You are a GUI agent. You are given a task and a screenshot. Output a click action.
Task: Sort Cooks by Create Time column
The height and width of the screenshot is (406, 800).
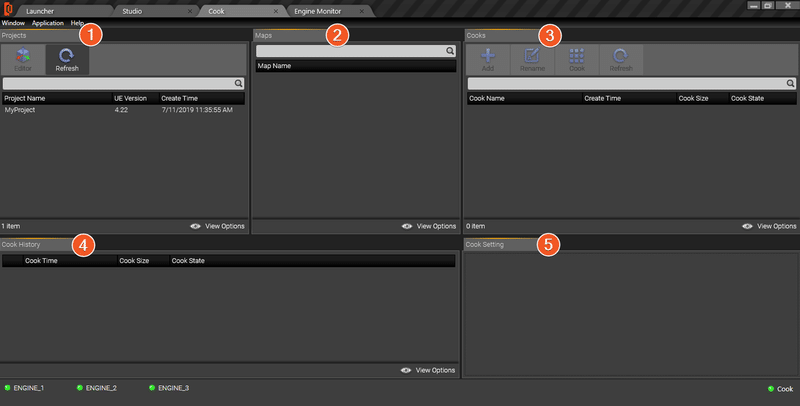(x=629, y=98)
